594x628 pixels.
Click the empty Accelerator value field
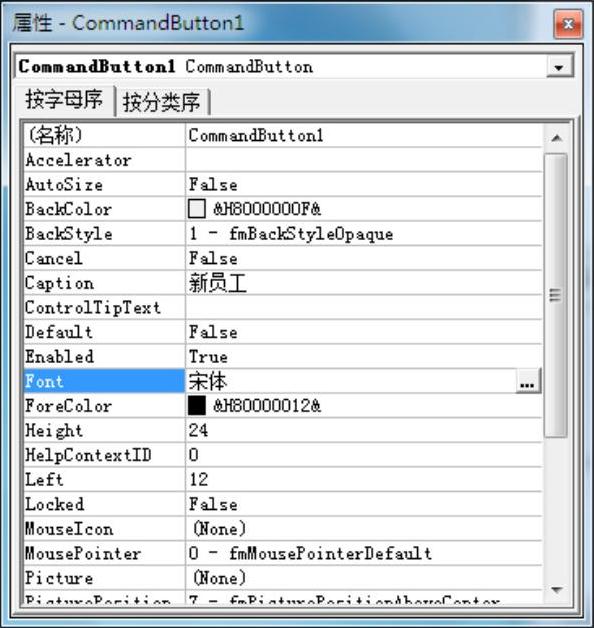click(x=364, y=160)
